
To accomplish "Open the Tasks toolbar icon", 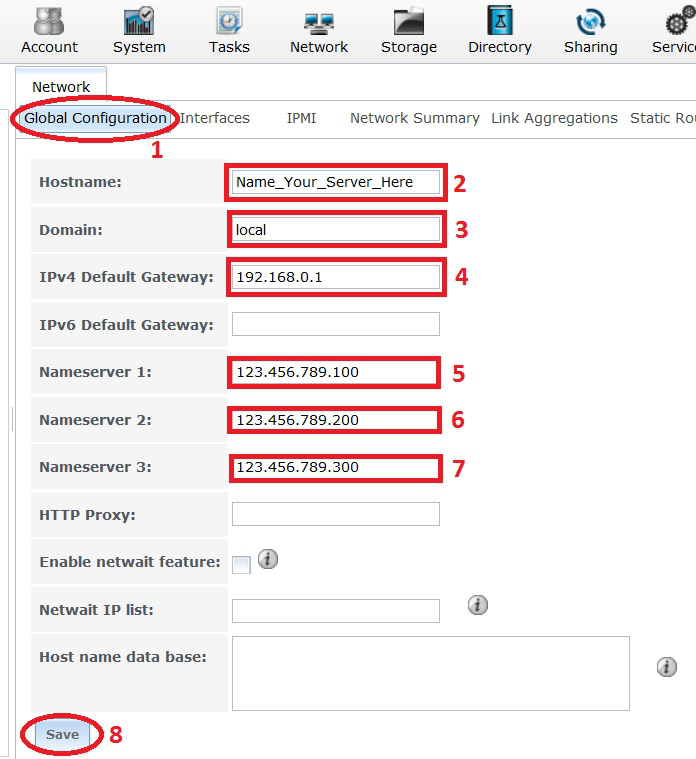I will [x=229, y=23].
